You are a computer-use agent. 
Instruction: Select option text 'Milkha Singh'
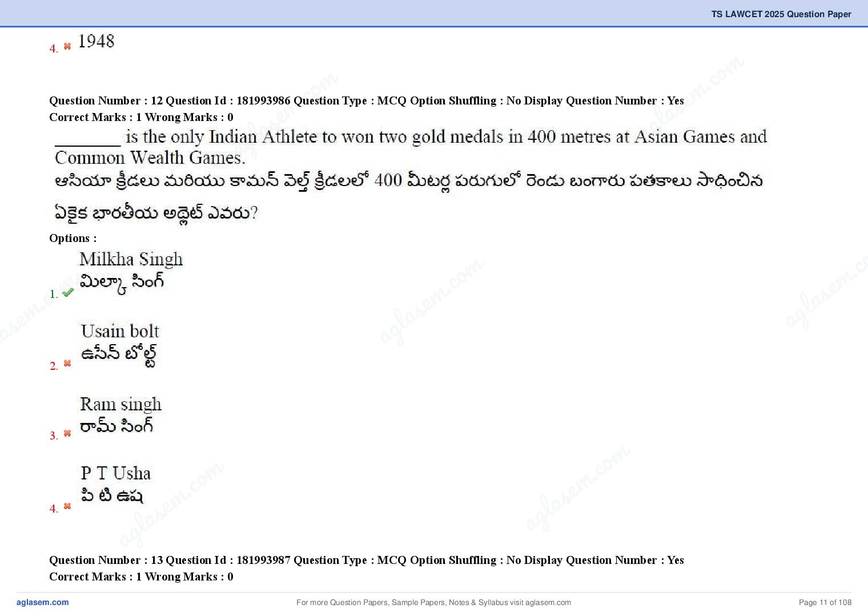[131, 259]
